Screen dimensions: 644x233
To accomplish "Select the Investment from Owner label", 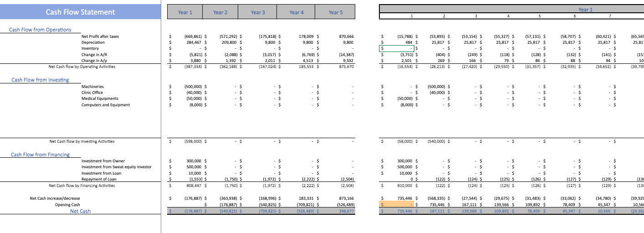I will pyautogui.click(x=103, y=161).
